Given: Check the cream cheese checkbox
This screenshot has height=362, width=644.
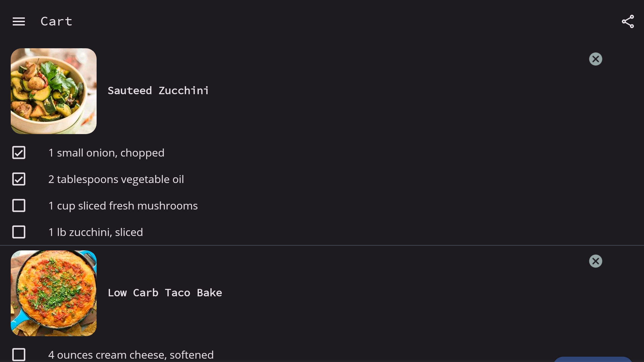Looking at the screenshot, I should (19, 355).
